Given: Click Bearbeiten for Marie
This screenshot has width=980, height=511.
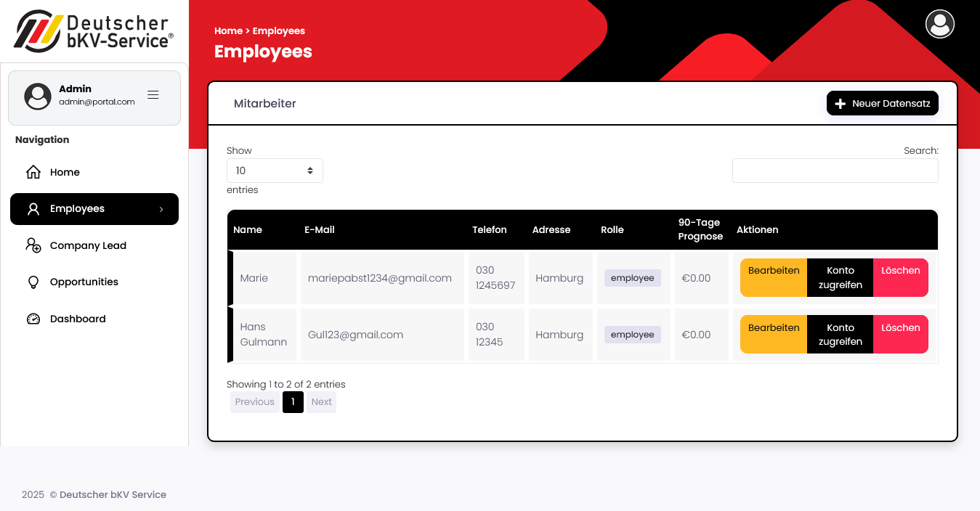Looking at the screenshot, I should [x=774, y=271].
